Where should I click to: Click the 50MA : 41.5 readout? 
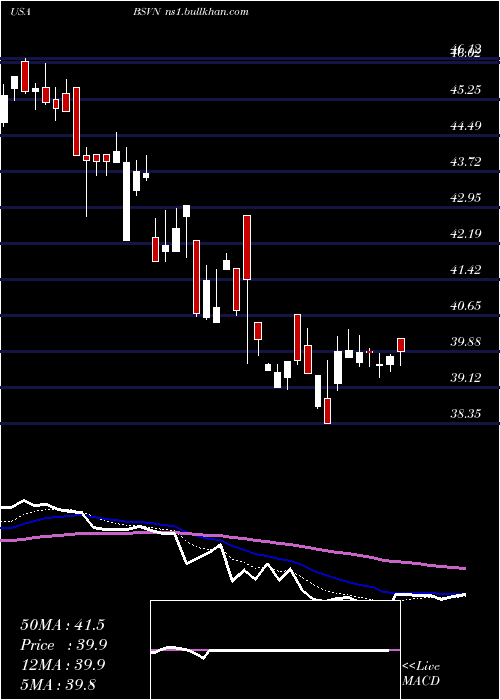pyautogui.click(x=62, y=625)
